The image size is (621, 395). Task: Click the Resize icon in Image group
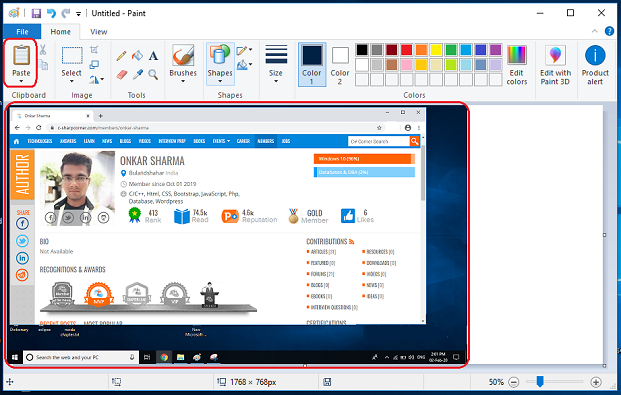click(94, 64)
